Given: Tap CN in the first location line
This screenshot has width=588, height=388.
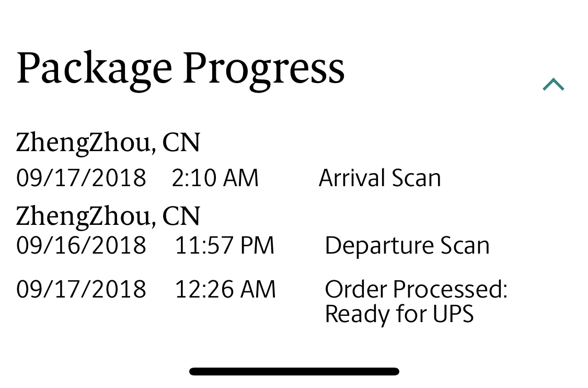Looking at the screenshot, I should coord(181,143).
